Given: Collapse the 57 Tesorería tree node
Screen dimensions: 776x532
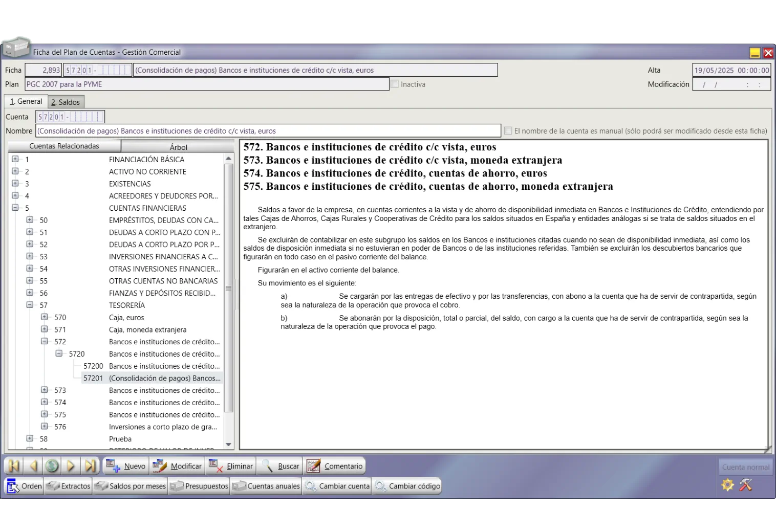Looking at the screenshot, I should pos(30,305).
